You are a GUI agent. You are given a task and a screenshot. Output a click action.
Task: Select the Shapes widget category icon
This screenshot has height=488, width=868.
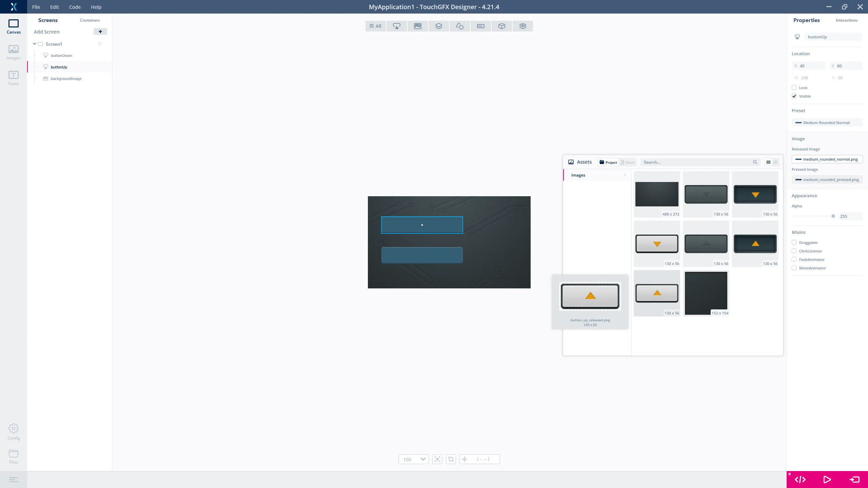[x=459, y=26]
